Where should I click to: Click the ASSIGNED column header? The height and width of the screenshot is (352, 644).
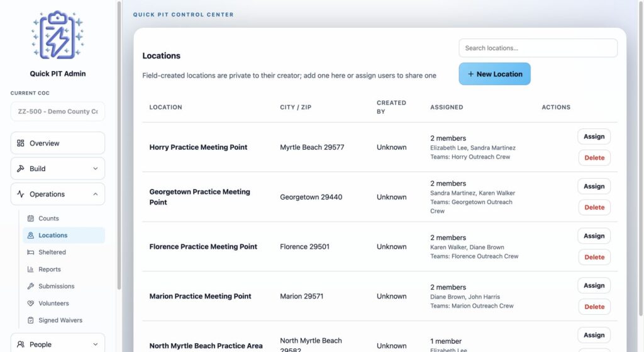tap(447, 107)
